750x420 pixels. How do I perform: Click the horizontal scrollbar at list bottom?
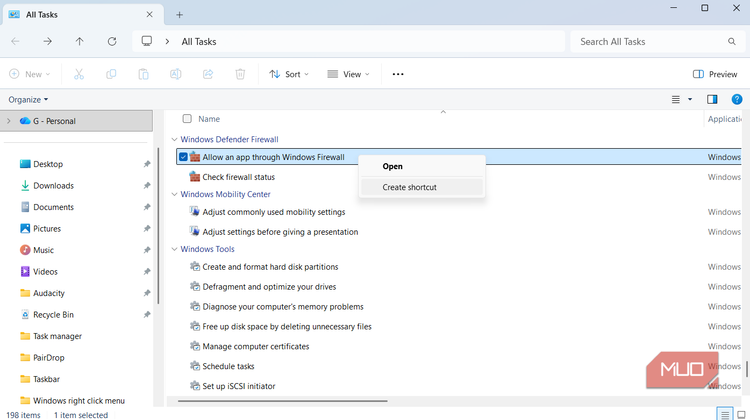point(282,401)
